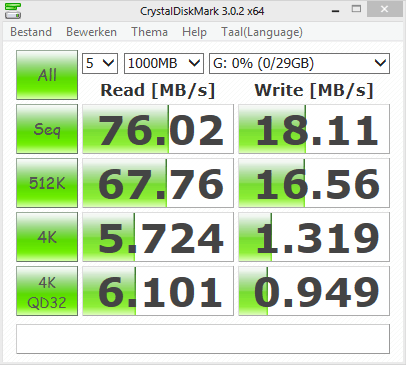Run all benchmarks with the All button

coord(47,75)
